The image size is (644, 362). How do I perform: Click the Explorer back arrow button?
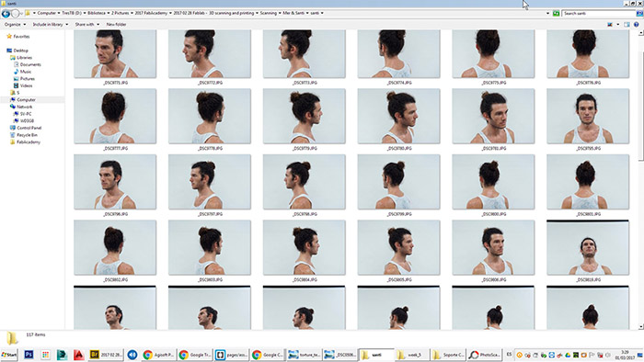6,14
